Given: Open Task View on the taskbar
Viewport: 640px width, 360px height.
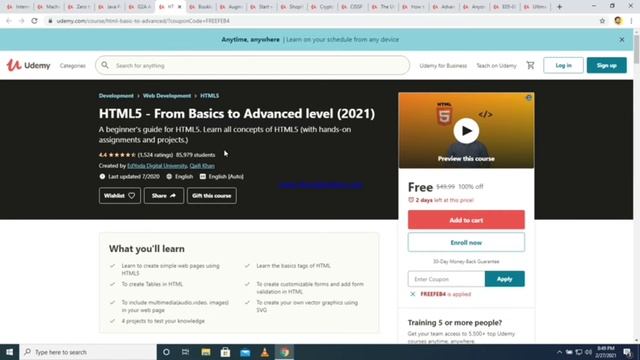Looking at the screenshot, I should coord(185,352).
